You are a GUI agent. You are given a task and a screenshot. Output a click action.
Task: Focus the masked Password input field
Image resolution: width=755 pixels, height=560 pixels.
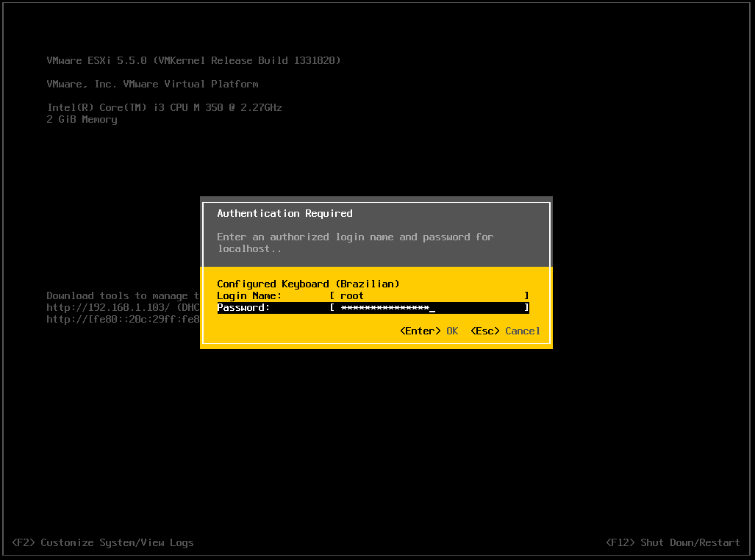[x=429, y=308]
